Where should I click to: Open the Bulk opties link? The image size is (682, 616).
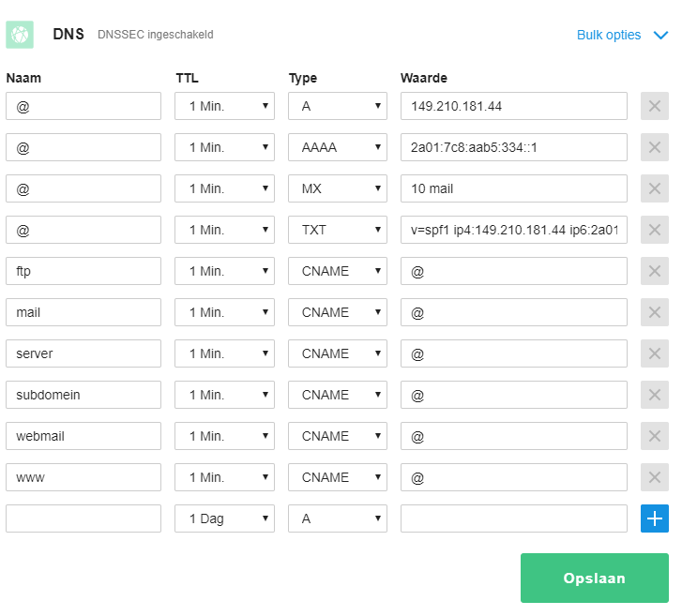point(609,35)
